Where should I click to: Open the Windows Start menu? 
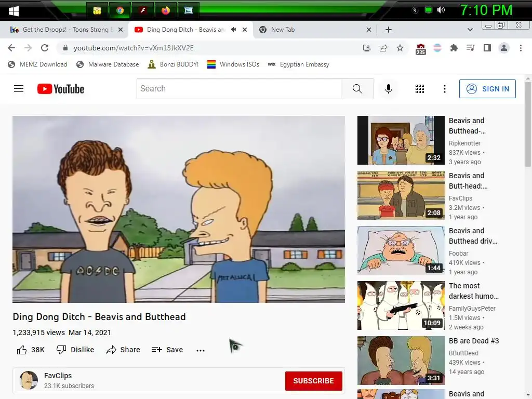click(14, 11)
